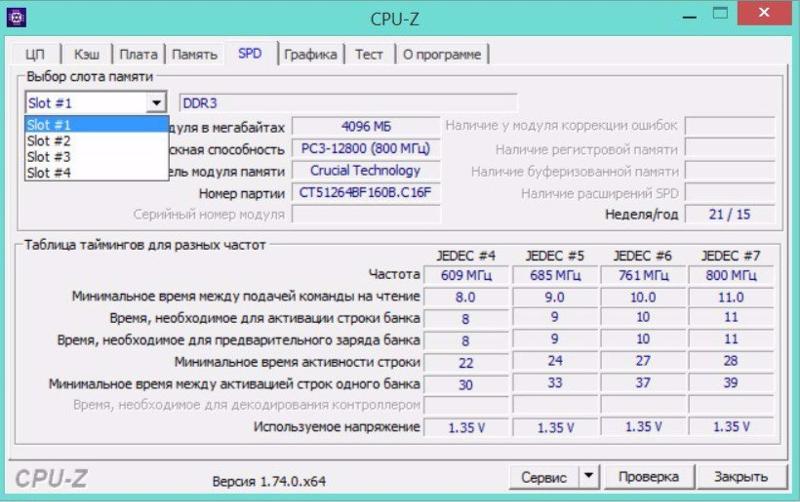The image size is (800, 502).
Task: Choose Slot #4 in the dropdown list
Action: click(96, 172)
